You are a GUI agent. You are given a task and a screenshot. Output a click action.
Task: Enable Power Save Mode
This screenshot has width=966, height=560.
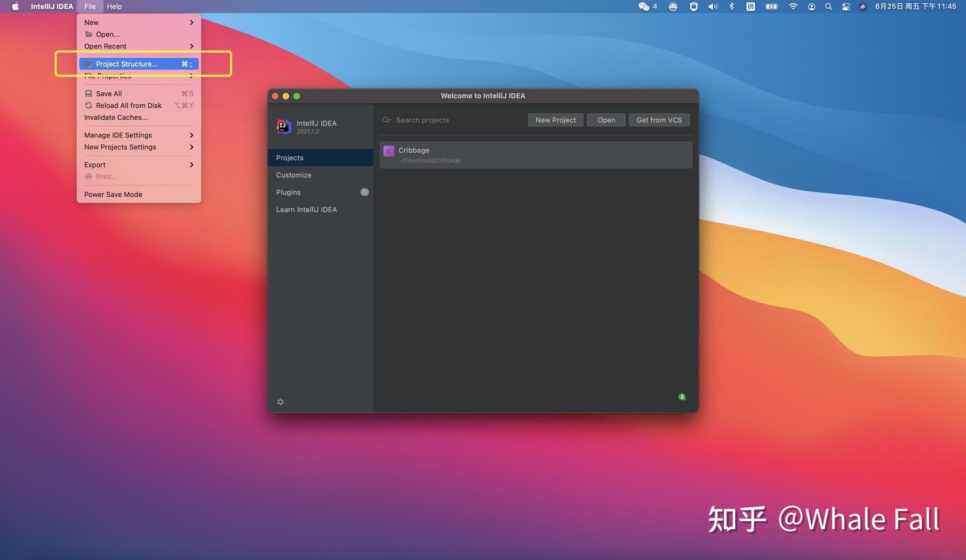pos(113,194)
